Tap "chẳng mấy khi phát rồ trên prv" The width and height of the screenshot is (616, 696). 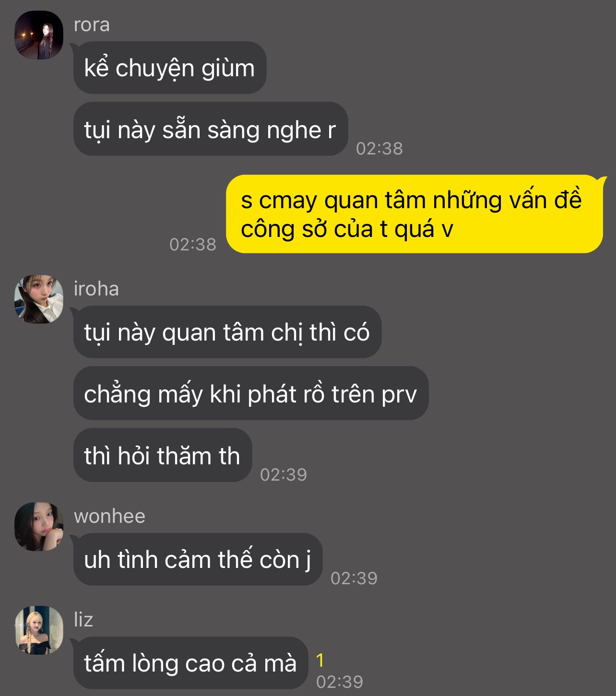251,393
